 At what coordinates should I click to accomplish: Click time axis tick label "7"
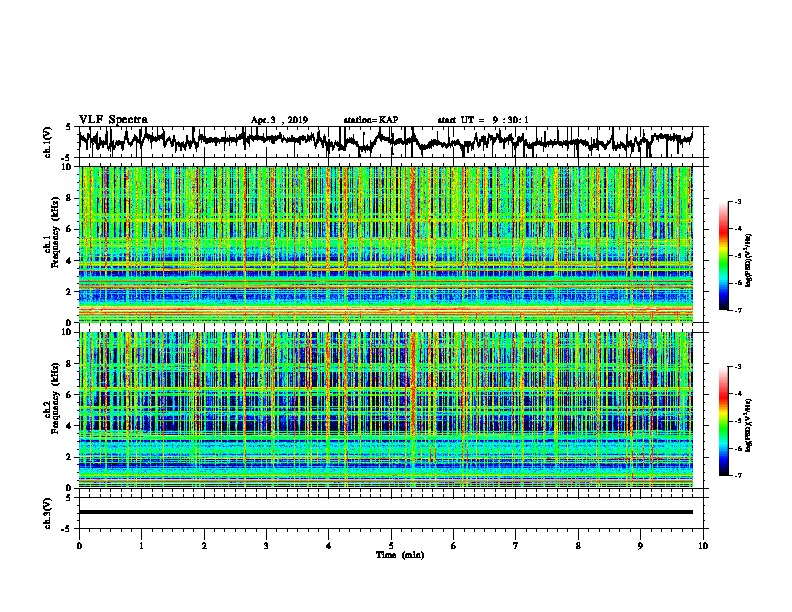point(516,546)
